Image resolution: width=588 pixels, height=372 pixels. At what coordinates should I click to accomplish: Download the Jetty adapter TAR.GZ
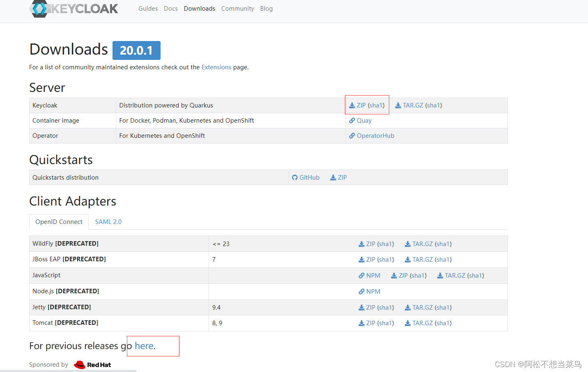(x=423, y=308)
